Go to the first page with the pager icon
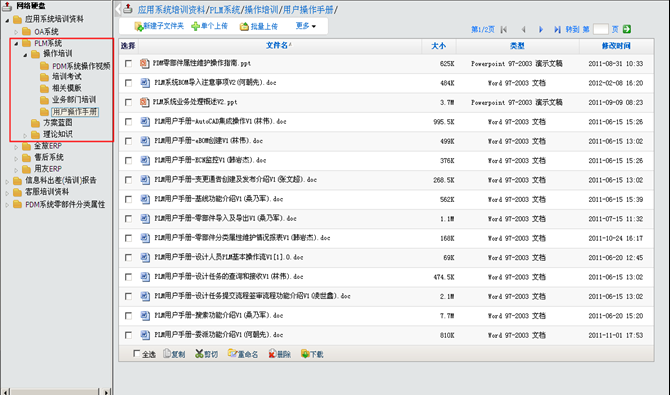The image size is (670, 395). [504, 29]
